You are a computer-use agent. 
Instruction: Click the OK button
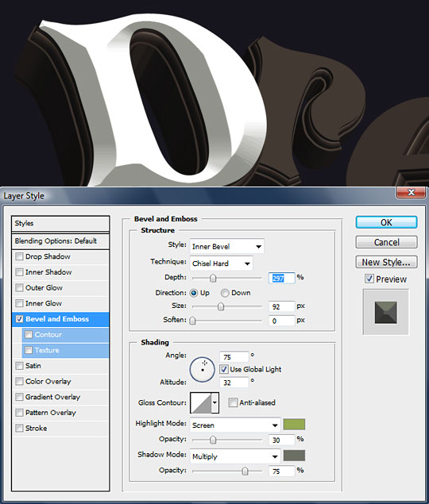386,222
